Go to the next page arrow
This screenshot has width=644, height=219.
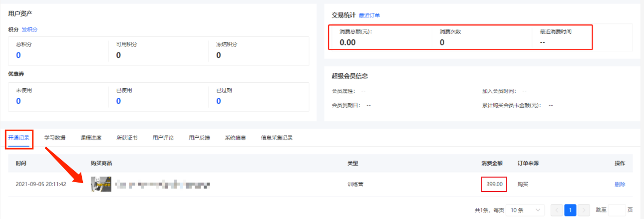pyautogui.click(x=584, y=210)
